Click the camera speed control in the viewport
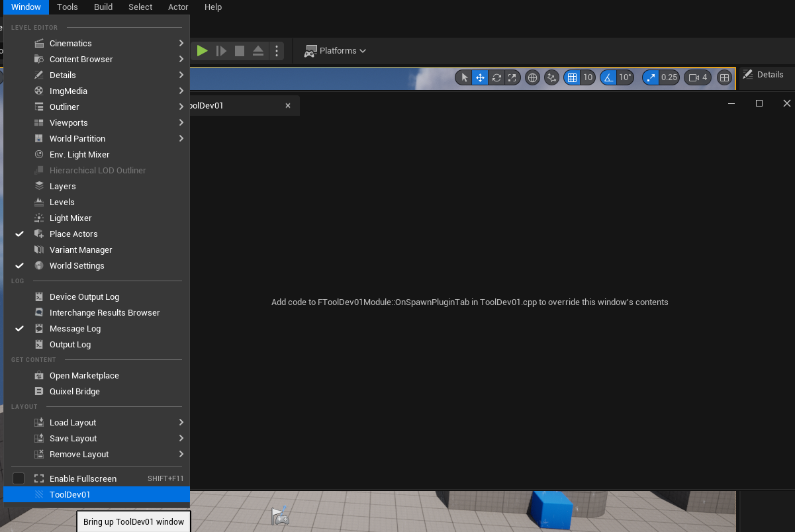The width and height of the screenshot is (795, 532). tap(696, 77)
